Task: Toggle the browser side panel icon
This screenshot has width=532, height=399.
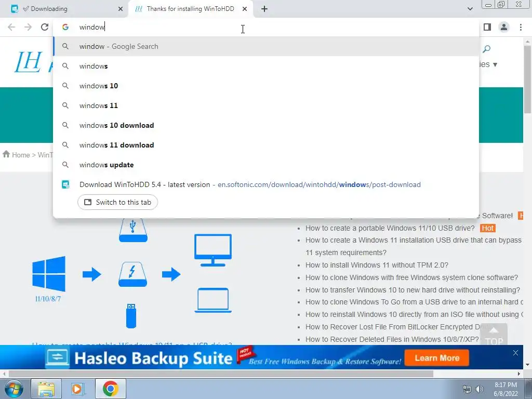Action: click(487, 27)
